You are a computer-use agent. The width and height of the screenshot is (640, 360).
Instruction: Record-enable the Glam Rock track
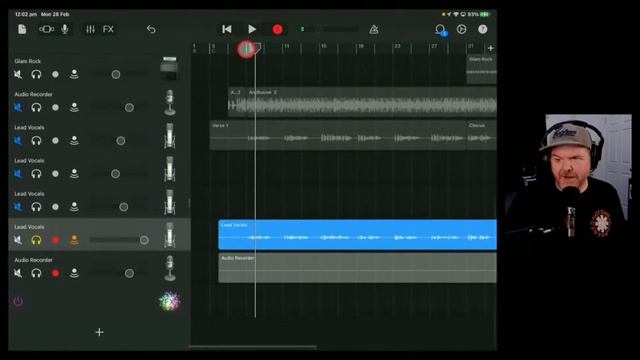tap(56, 74)
